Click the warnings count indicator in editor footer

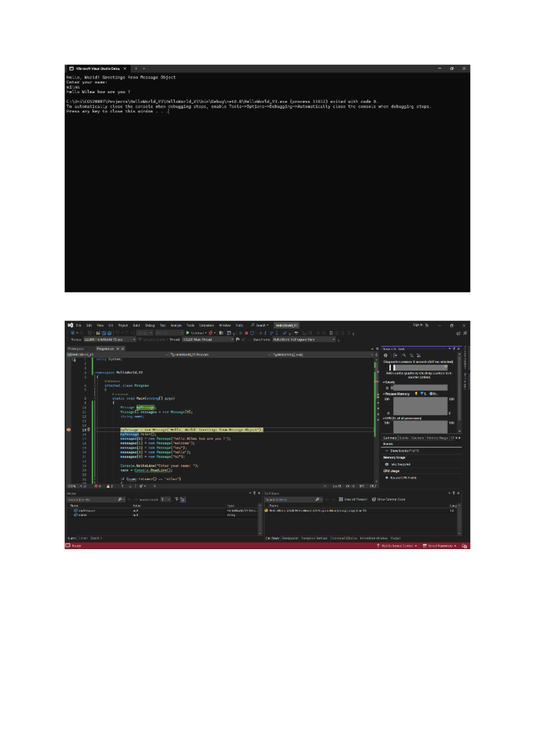110,486
